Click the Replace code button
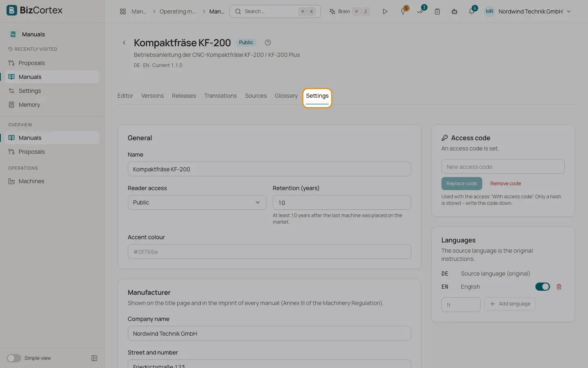This screenshot has width=588, height=368. (x=461, y=184)
